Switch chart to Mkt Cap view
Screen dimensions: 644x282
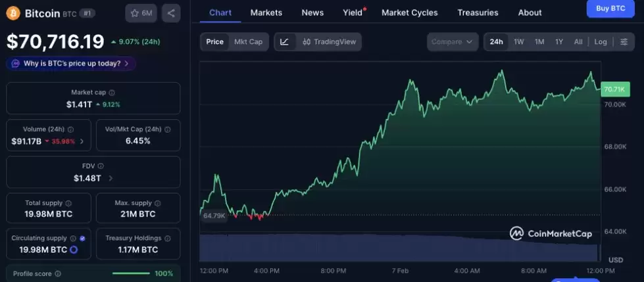click(248, 42)
